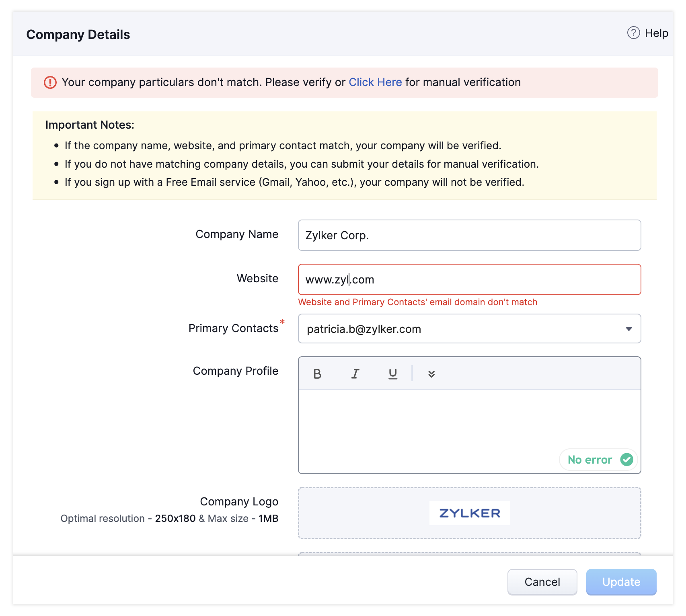This screenshot has width=686, height=616.
Task: Click the Help question mark icon
Action: pyautogui.click(x=633, y=33)
